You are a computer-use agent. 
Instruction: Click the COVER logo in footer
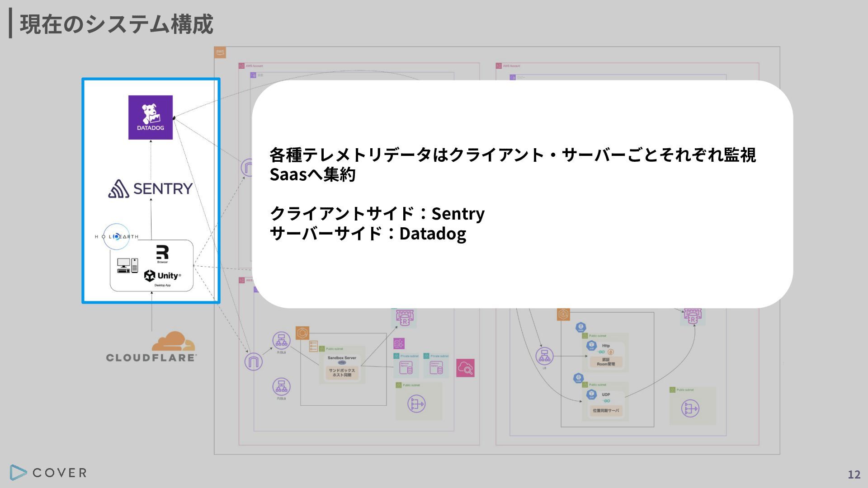48,473
